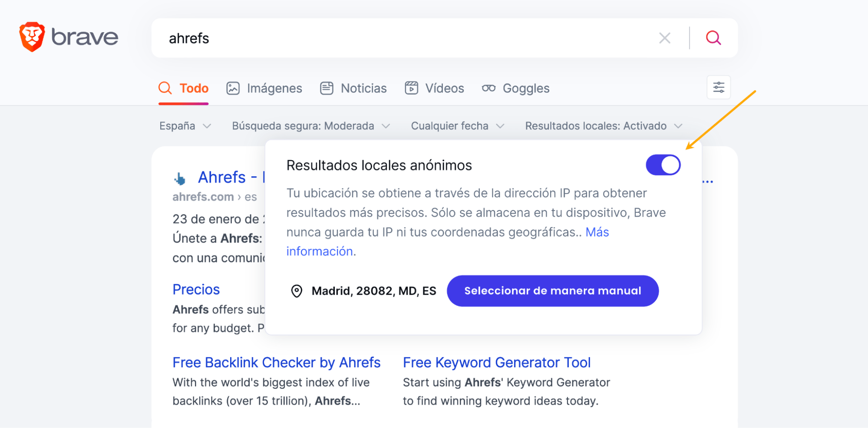
Task: Disable the Resultados locales anónimos toggle
Action: click(x=663, y=165)
